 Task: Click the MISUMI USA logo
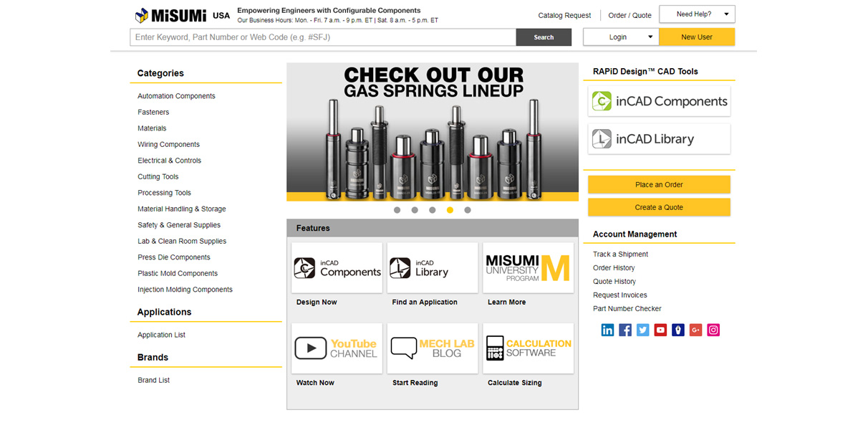click(183, 15)
